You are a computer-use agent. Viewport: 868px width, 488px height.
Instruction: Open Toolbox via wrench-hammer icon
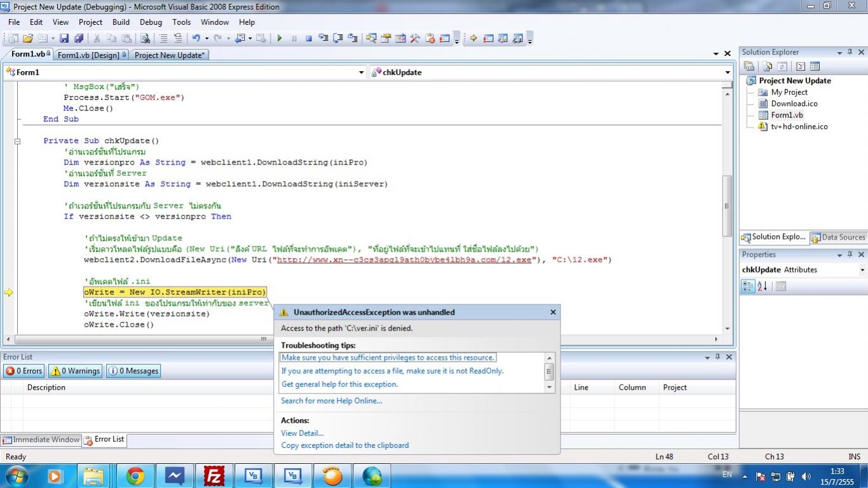coord(415,38)
